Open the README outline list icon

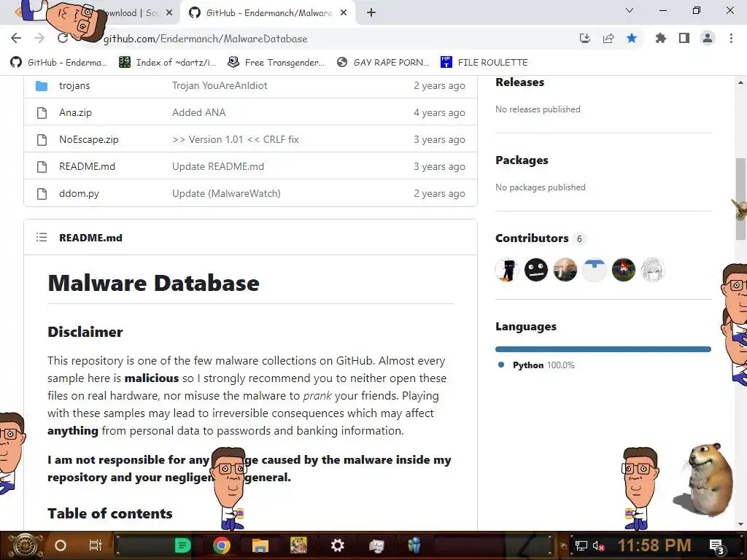(42, 237)
